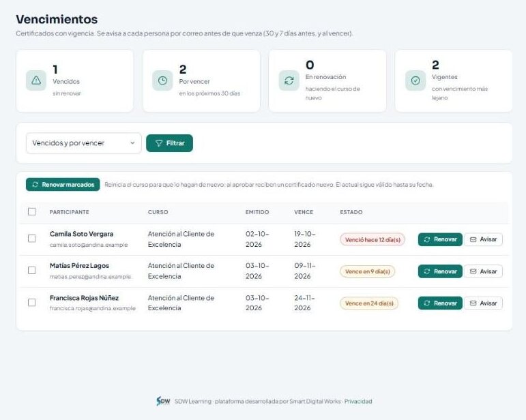Click the ESTADO column header
Image resolution: width=526 pixels, height=420 pixels.
351,212
